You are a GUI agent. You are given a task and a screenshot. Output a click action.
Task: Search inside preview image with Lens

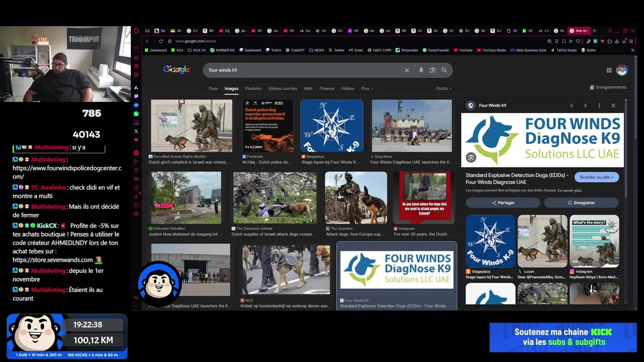click(471, 157)
